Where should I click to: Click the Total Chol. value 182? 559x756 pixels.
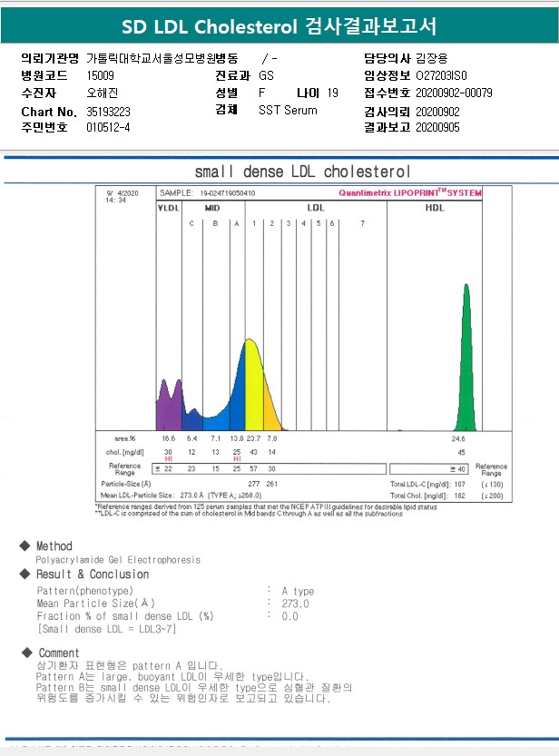point(460,496)
